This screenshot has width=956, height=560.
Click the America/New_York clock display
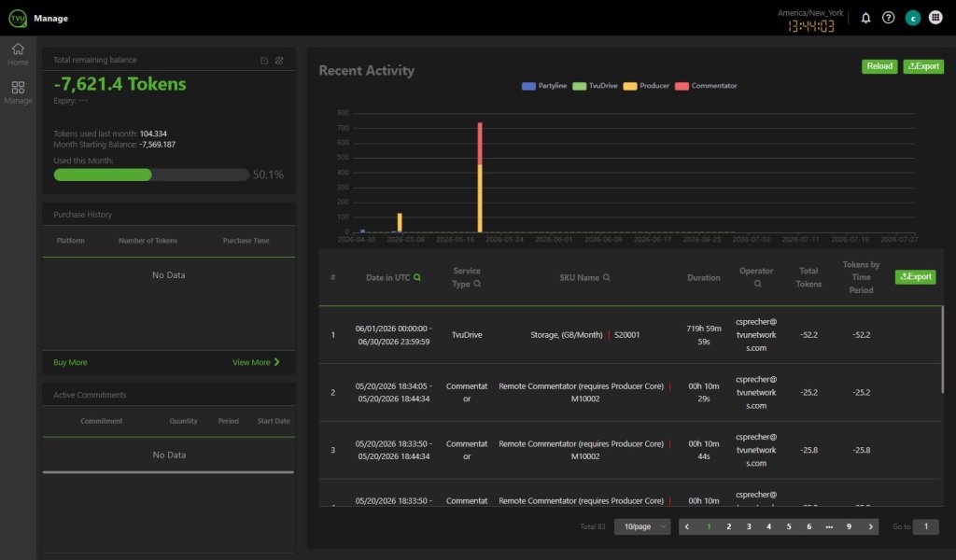pyautogui.click(x=810, y=21)
